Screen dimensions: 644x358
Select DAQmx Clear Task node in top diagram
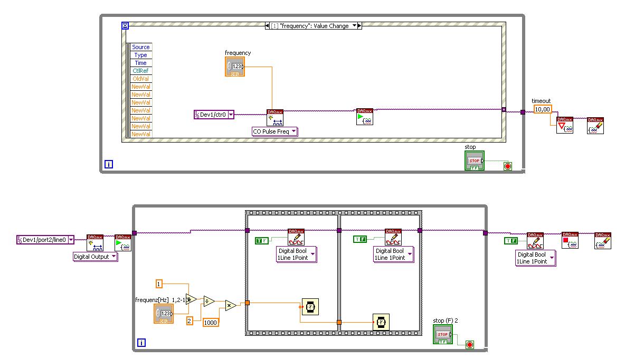point(595,125)
